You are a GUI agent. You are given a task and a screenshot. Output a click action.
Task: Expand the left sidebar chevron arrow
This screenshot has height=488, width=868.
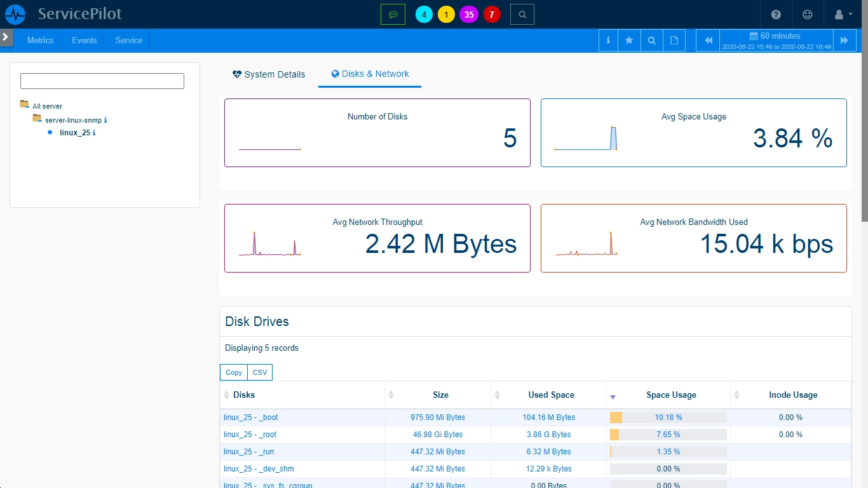click(6, 37)
